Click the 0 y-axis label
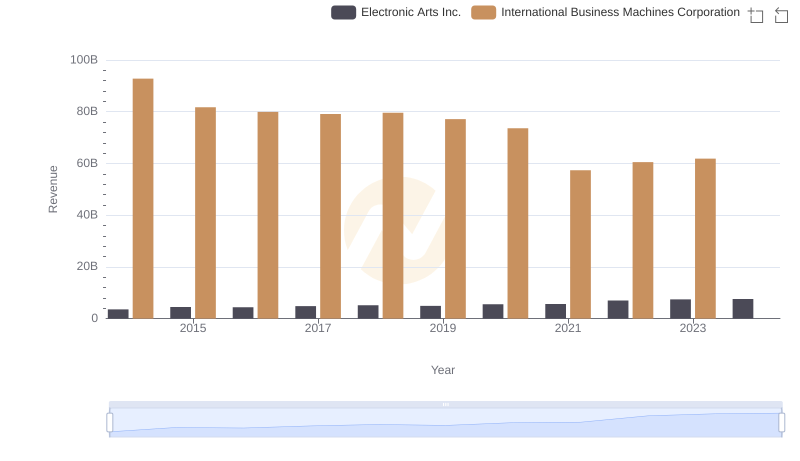 [x=94, y=318]
